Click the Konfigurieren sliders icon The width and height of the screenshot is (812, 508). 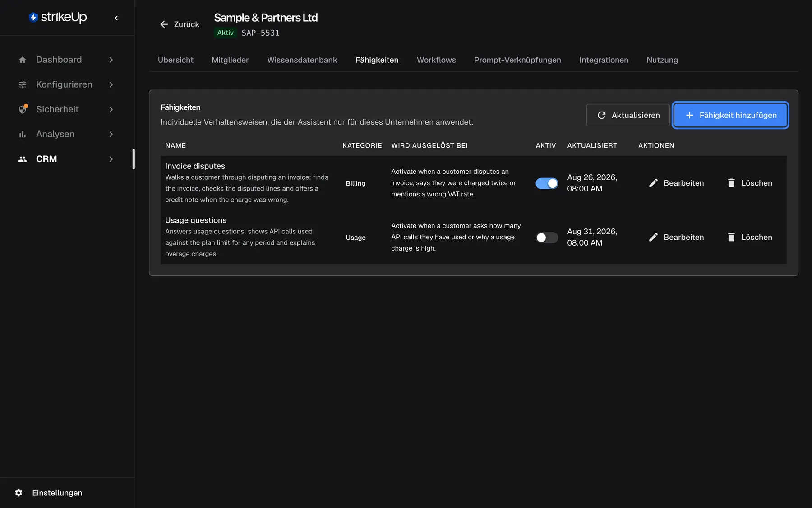23,84
